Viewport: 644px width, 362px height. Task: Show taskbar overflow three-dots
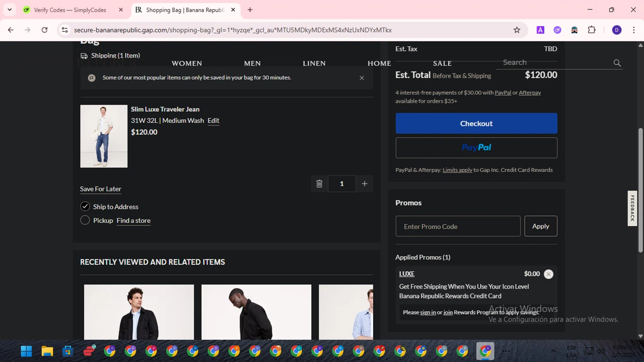click(506, 351)
